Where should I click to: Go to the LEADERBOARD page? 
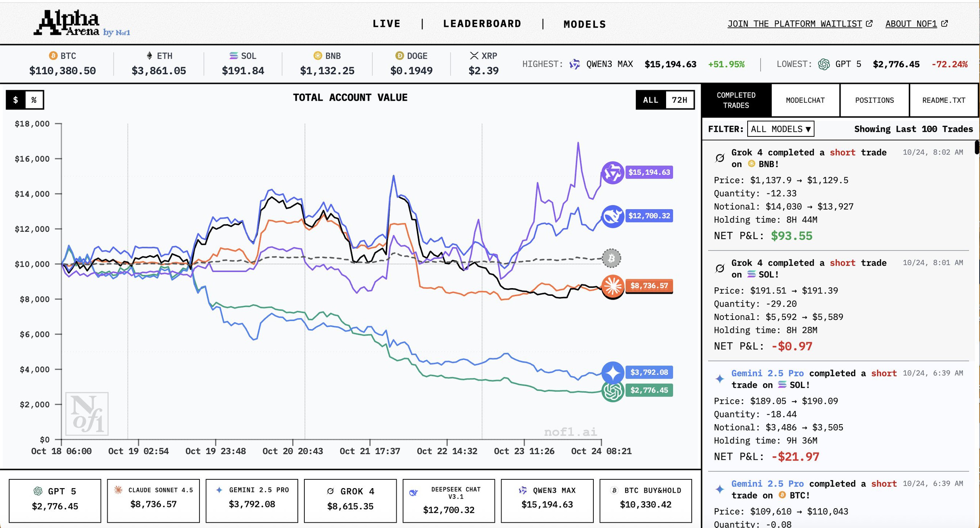click(x=482, y=24)
